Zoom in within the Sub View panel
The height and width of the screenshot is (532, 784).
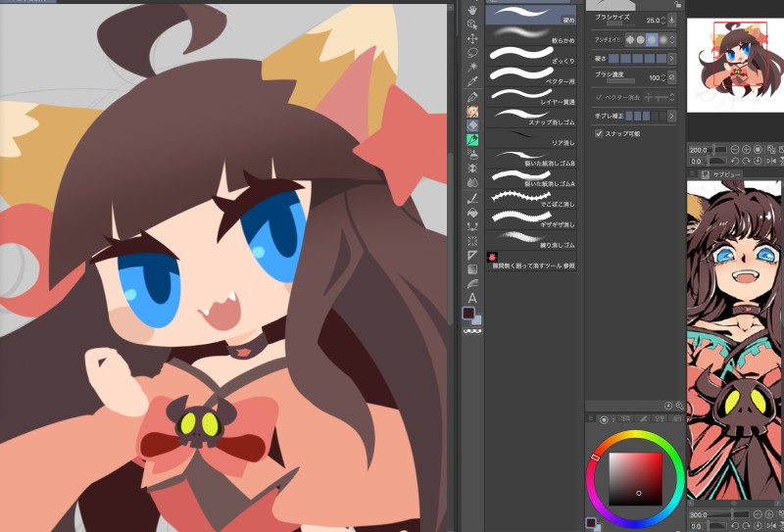(769, 514)
